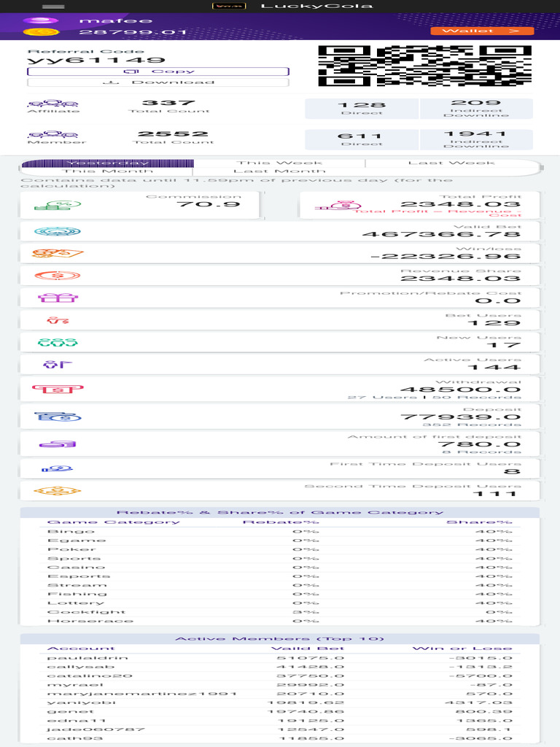Tap the Promotion/Rebate gift icon

point(58,298)
